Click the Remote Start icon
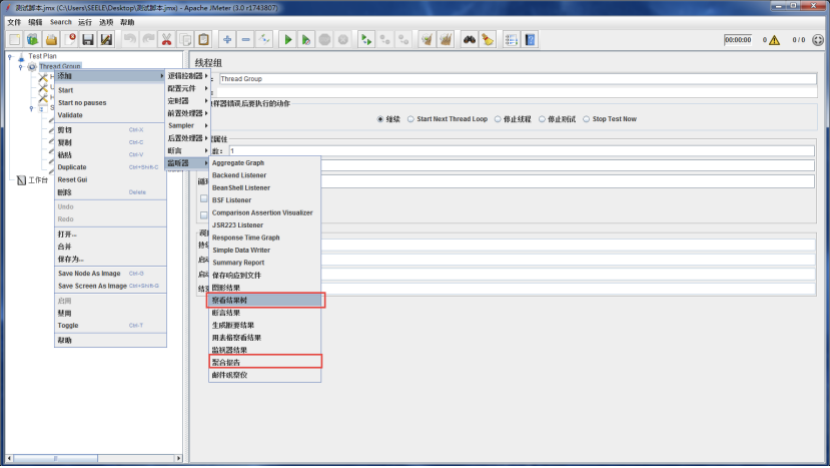 click(366, 40)
